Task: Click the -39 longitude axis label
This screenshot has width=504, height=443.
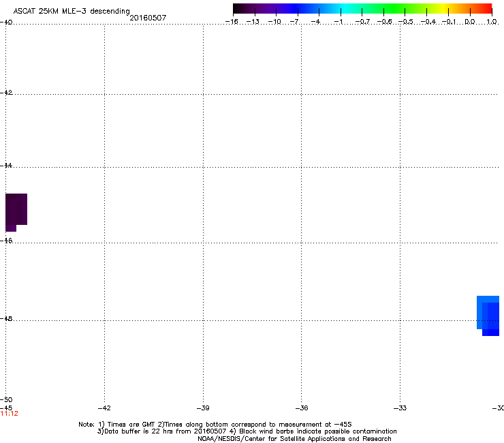Action: tap(203, 408)
